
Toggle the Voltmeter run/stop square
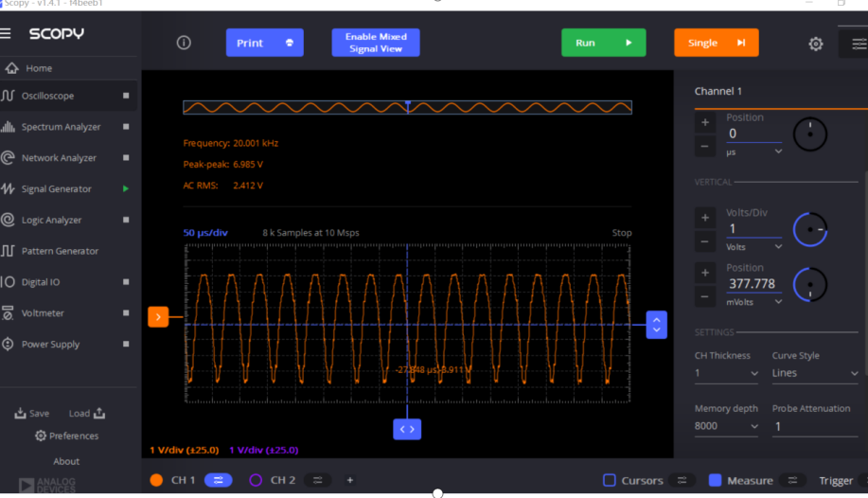(126, 313)
